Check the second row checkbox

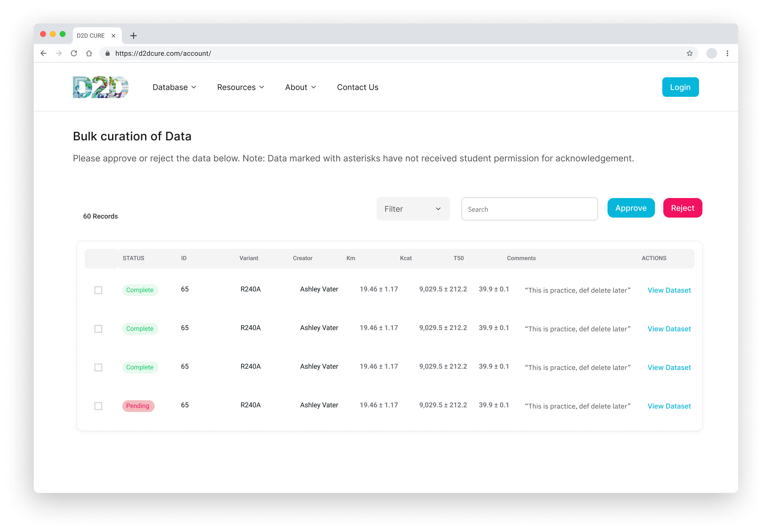point(98,329)
